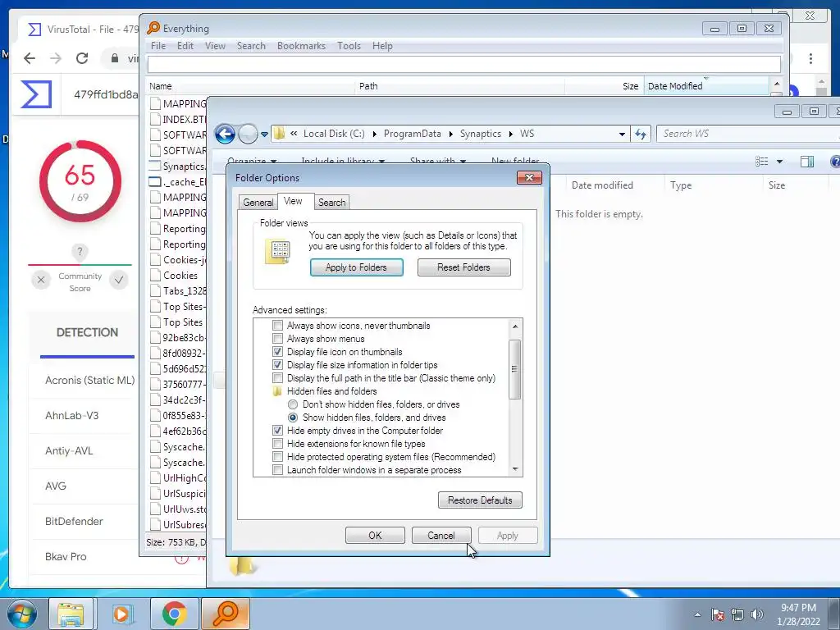Click the VirusTotal sigma logo on page
Image resolution: width=840 pixels, height=630 pixels.
pyautogui.click(x=36, y=94)
